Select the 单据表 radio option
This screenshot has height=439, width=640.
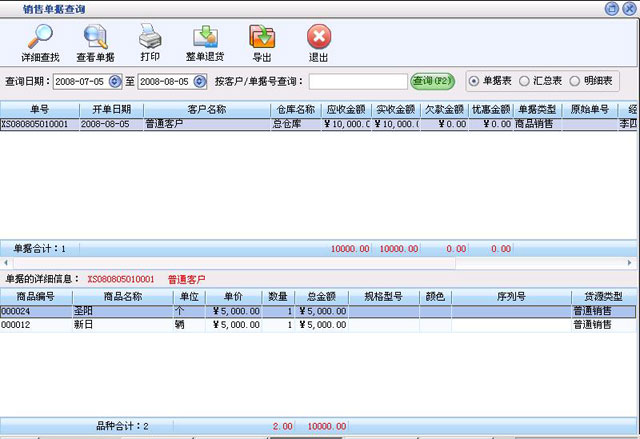click(475, 80)
